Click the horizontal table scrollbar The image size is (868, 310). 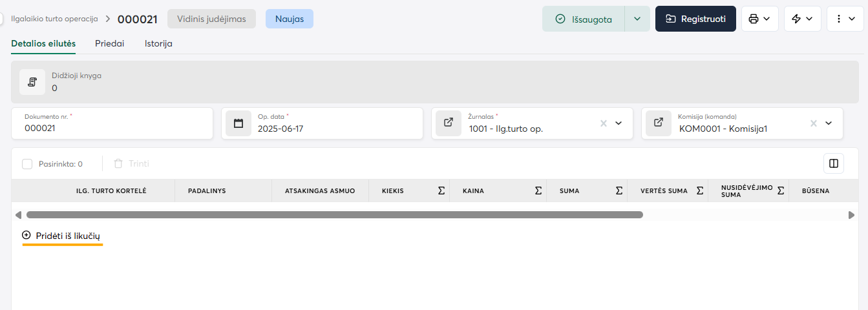pyautogui.click(x=334, y=214)
